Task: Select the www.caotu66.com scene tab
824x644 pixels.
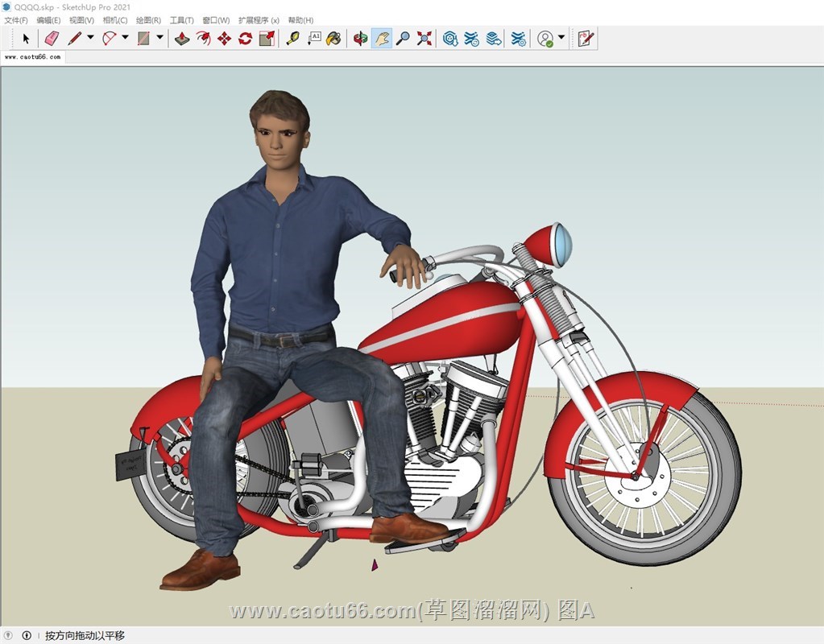Action: click(x=32, y=56)
